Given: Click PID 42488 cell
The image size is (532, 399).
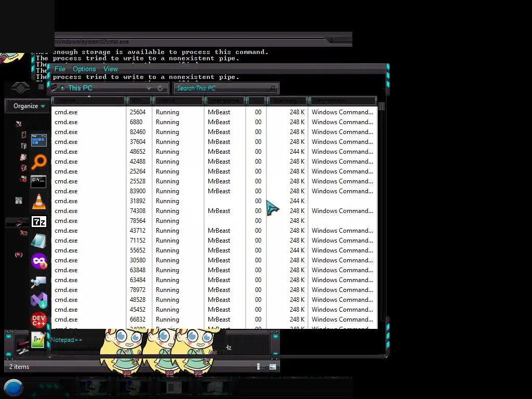Looking at the screenshot, I should [x=137, y=162].
